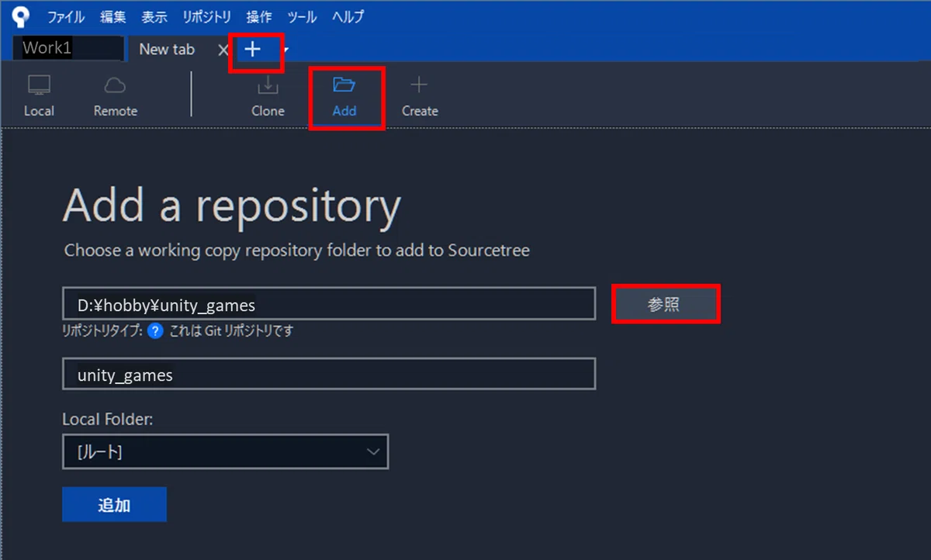Image resolution: width=931 pixels, height=560 pixels.
Task: Click the リポジトリタイプ: label
Action: [x=102, y=331]
